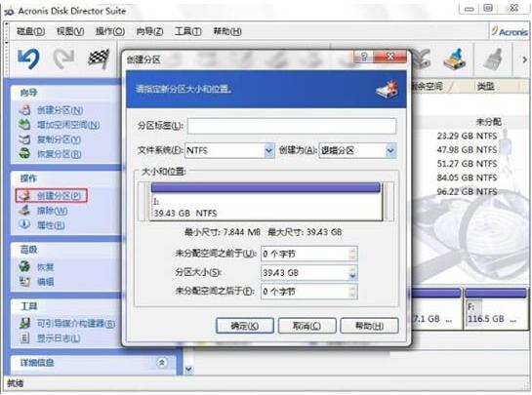Image resolution: width=532 pixels, height=395 pixels.
Task: Click the 分区大小 39.43 GB field
Action: 308,273
